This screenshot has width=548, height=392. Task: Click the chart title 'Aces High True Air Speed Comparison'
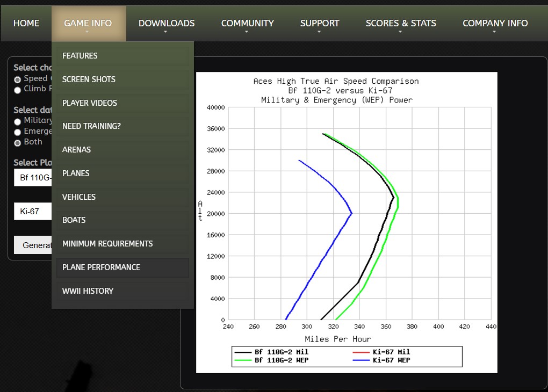click(x=336, y=82)
